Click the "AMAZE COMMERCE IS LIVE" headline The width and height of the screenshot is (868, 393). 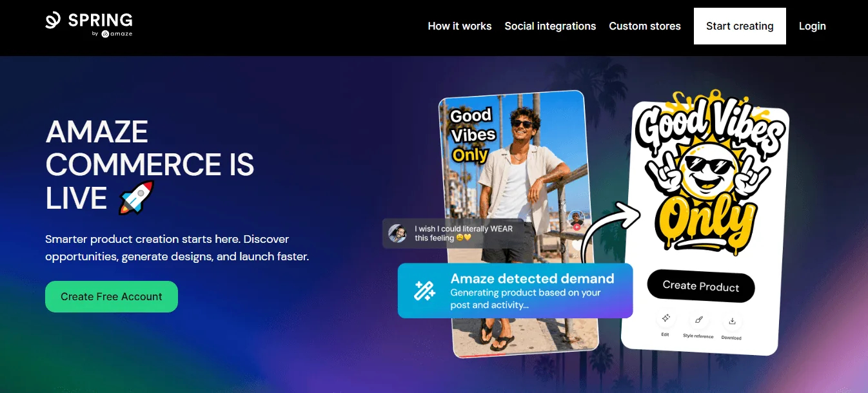point(150,165)
